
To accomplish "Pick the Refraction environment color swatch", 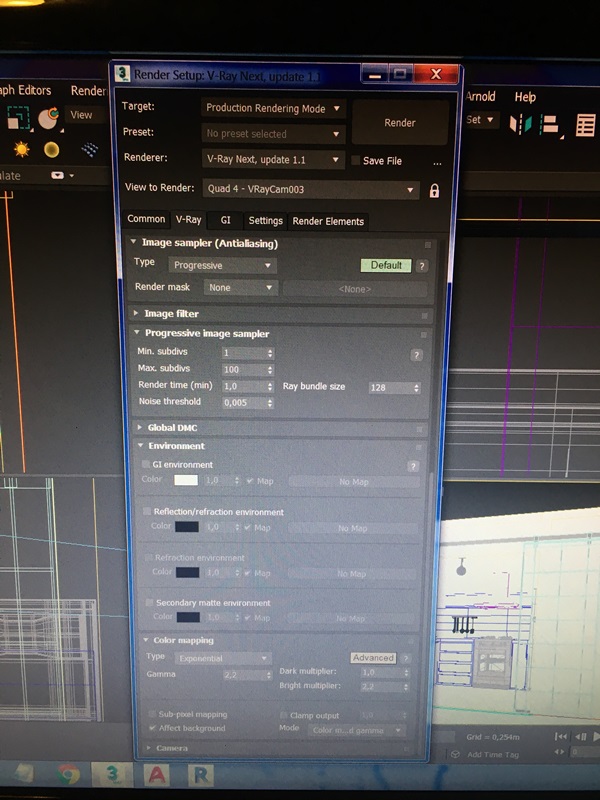I will pyautogui.click(x=188, y=572).
